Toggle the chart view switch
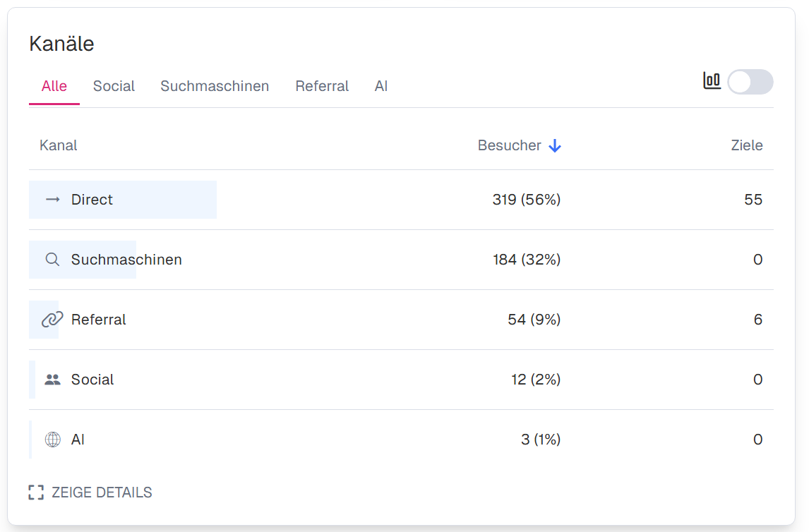This screenshot has width=809, height=532. [750, 82]
